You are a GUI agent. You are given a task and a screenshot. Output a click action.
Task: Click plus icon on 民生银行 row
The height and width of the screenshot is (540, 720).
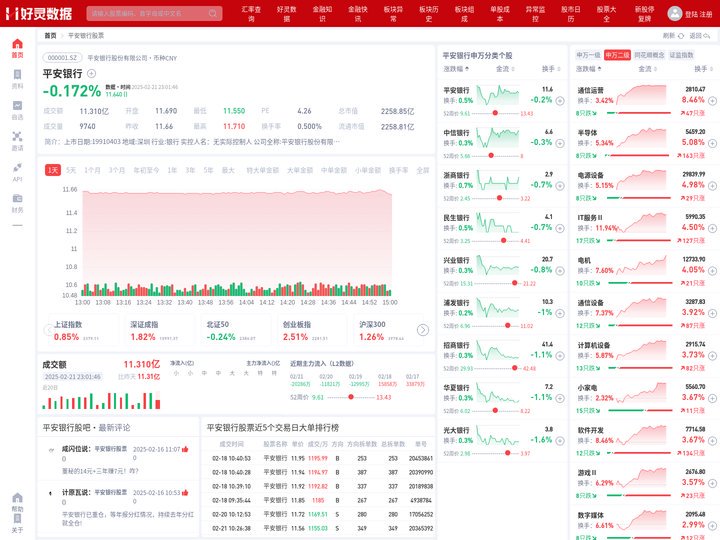click(560, 228)
